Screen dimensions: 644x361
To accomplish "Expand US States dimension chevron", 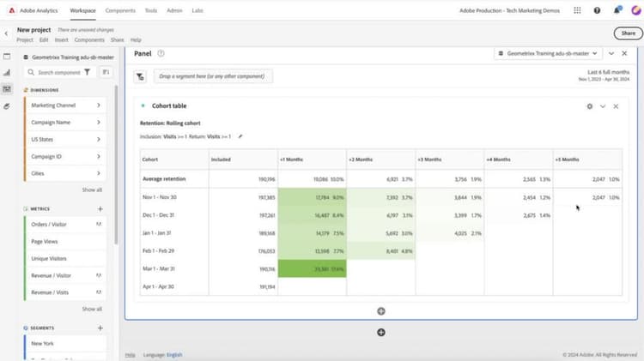I will [x=99, y=140].
